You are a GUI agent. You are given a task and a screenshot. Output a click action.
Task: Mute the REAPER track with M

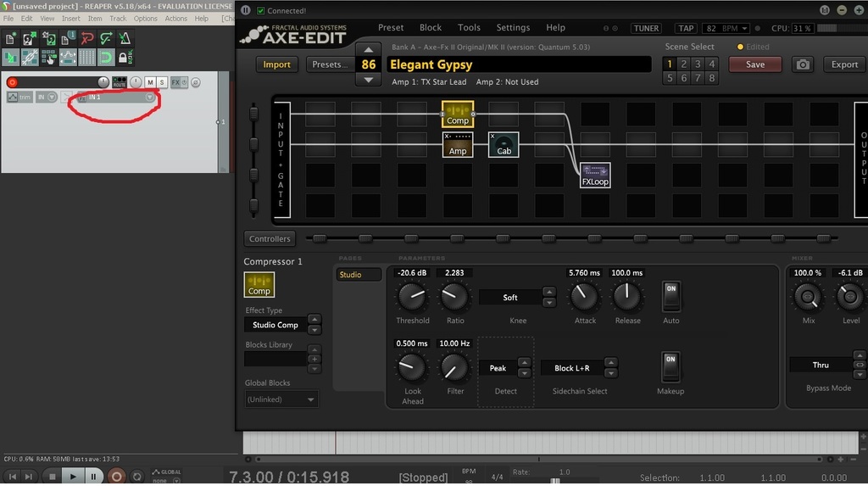[150, 82]
